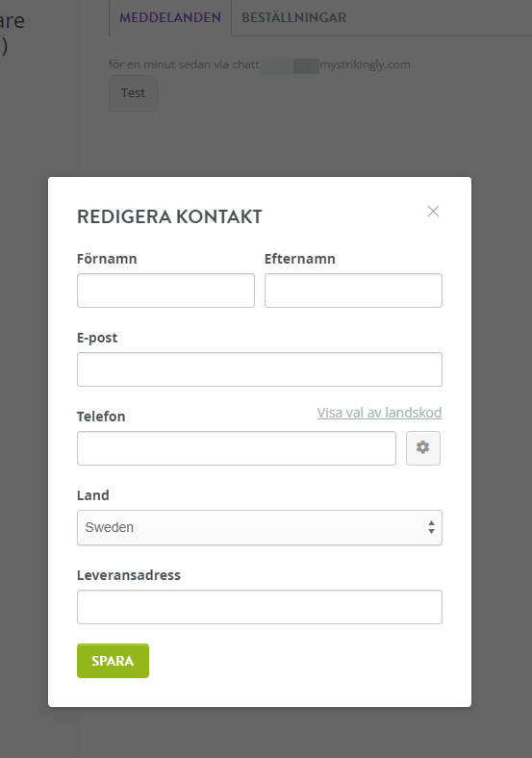Screen dimensions: 532x758
Task: Click the E-post field label
Action: [x=97, y=338]
